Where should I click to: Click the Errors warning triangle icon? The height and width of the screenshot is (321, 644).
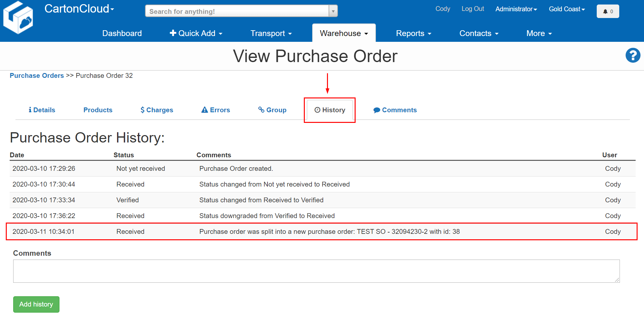click(204, 110)
